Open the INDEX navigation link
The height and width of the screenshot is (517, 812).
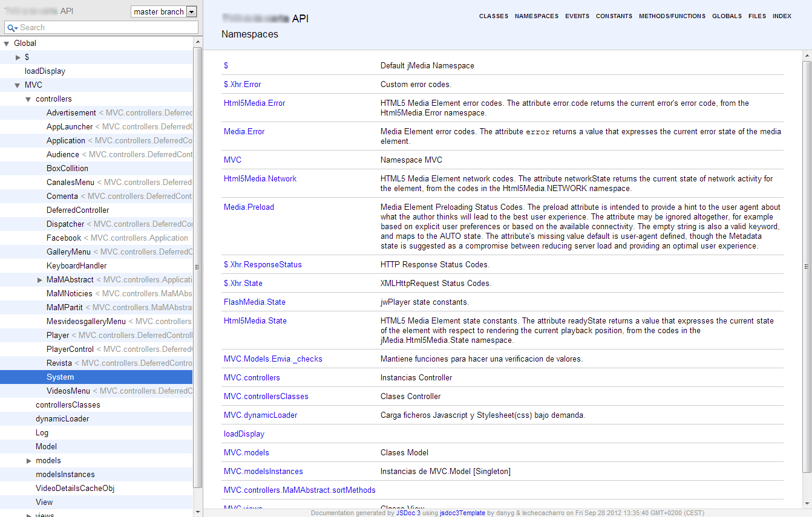pos(782,16)
